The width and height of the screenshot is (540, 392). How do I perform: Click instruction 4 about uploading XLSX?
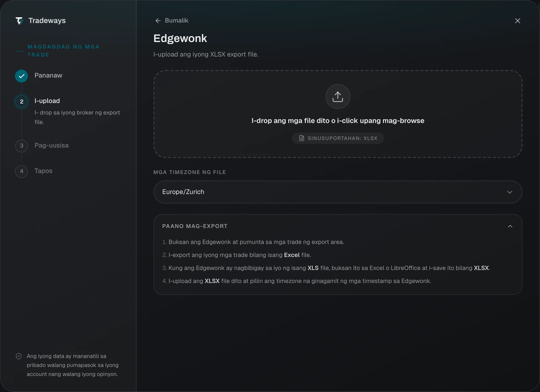click(297, 281)
